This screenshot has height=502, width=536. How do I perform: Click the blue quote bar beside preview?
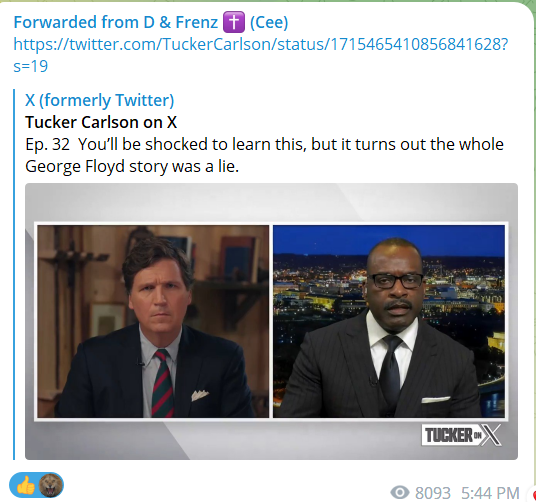coord(14,274)
